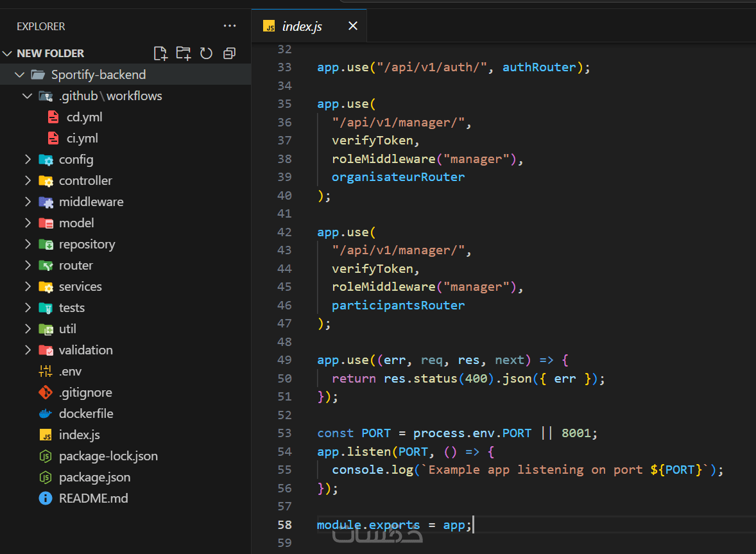Open the Explorer more actions ellipsis
The image size is (756, 554).
point(230,26)
